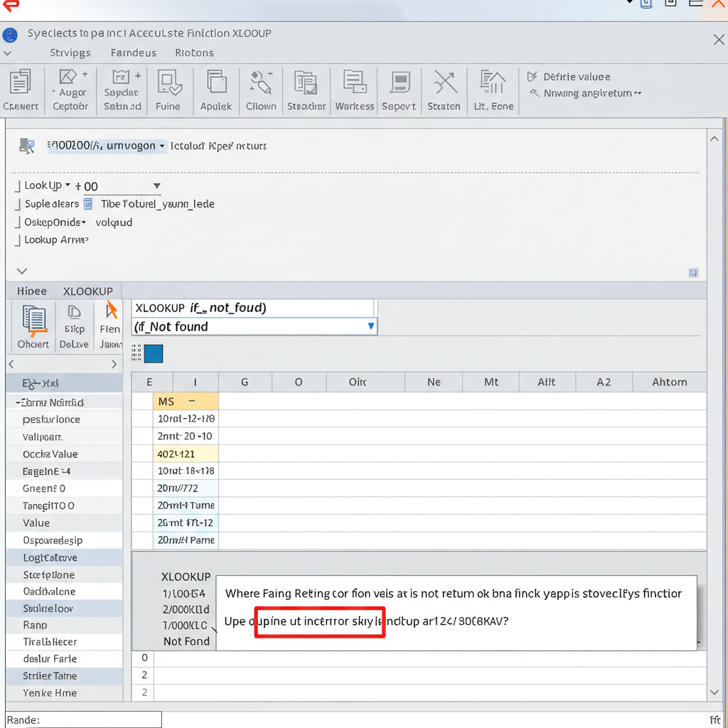Select the Ahtom column header
This screenshot has width=728, height=728.
[x=670, y=382]
